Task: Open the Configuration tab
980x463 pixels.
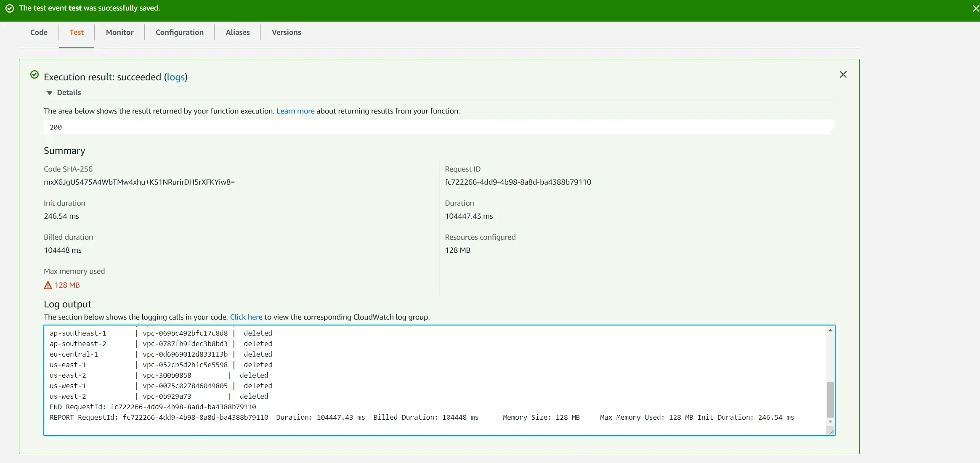Action: 179,32
